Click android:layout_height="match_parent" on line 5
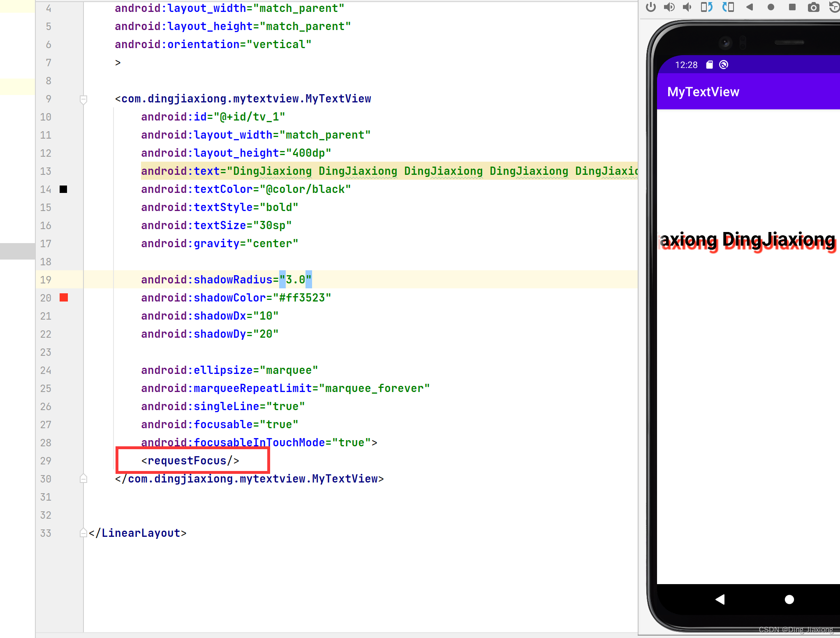The width and height of the screenshot is (840, 638). (233, 26)
